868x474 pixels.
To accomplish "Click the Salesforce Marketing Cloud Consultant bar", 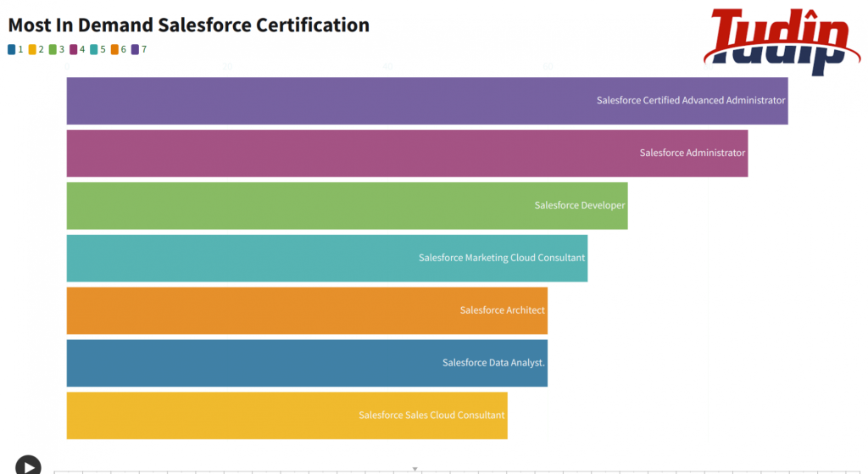I will coord(327,258).
